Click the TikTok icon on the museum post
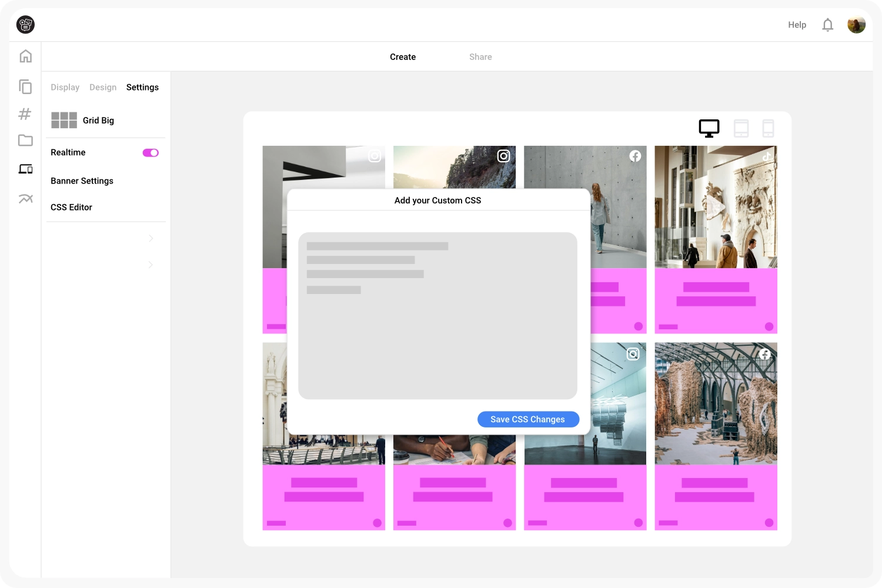 (x=766, y=156)
